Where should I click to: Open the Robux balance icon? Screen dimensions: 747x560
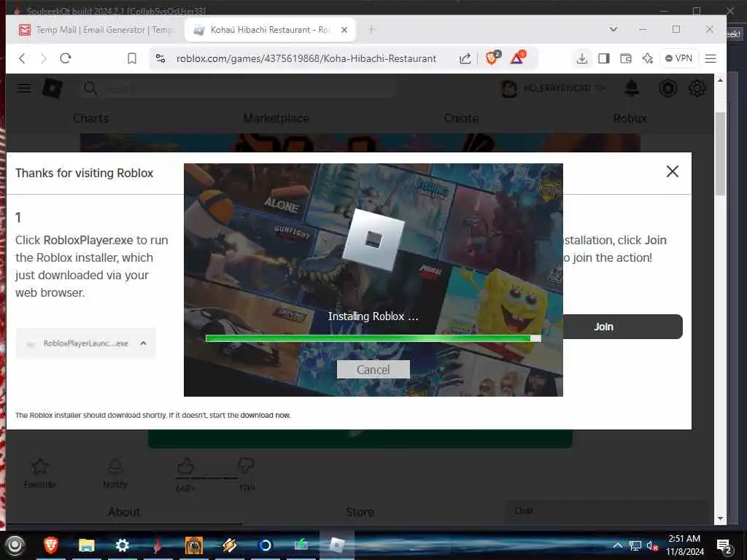(x=668, y=88)
